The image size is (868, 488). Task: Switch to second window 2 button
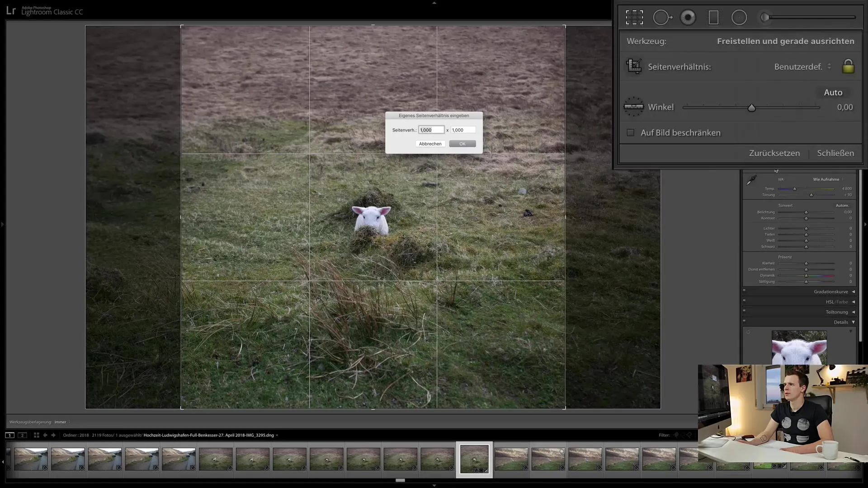tap(22, 435)
